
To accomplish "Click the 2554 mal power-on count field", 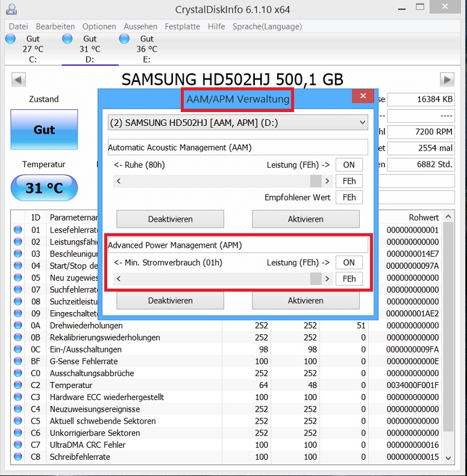I will 421,148.
